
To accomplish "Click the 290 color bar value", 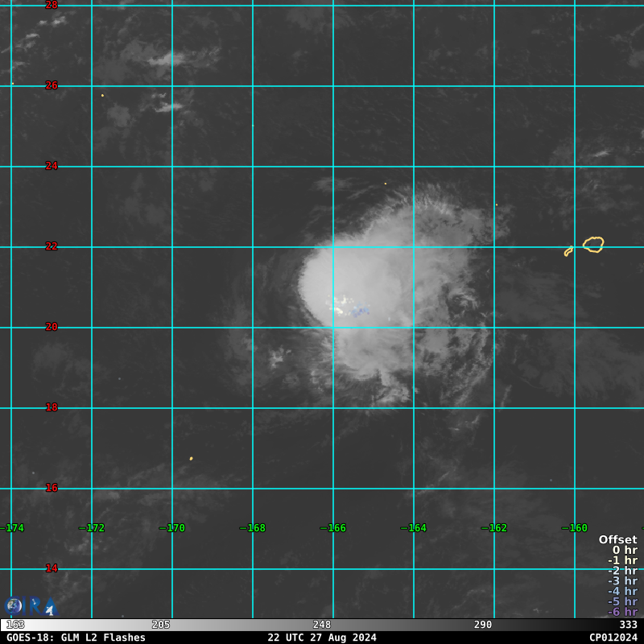I will [482, 625].
